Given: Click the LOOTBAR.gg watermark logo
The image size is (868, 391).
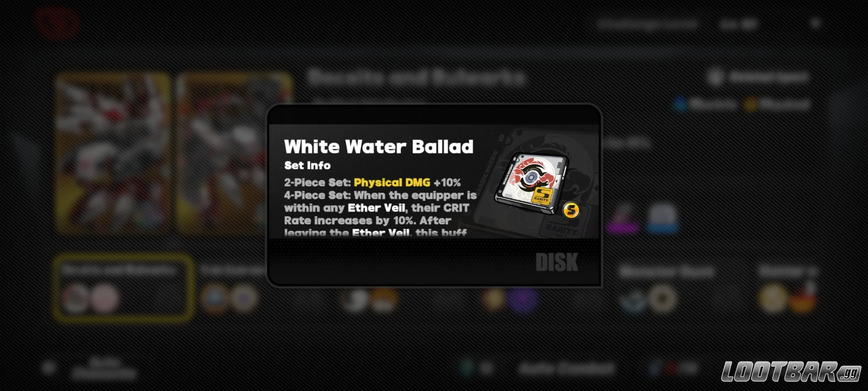Looking at the screenshot, I should 791,371.
